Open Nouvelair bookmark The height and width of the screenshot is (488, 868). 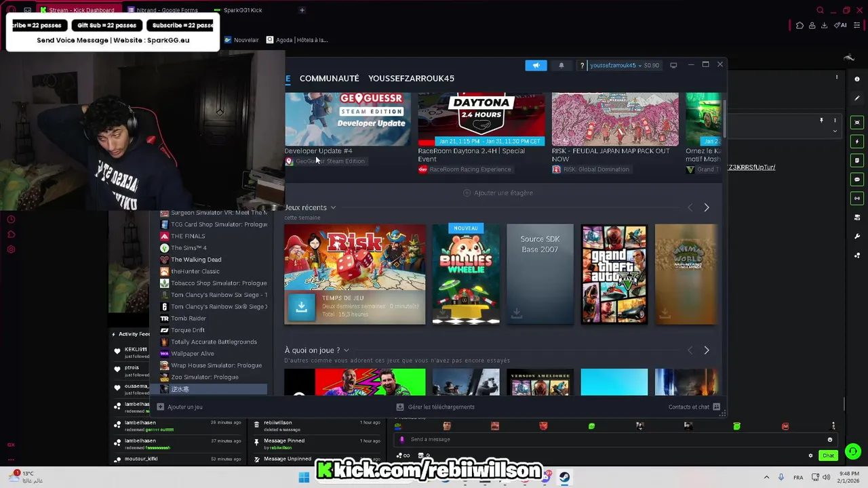coord(241,40)
